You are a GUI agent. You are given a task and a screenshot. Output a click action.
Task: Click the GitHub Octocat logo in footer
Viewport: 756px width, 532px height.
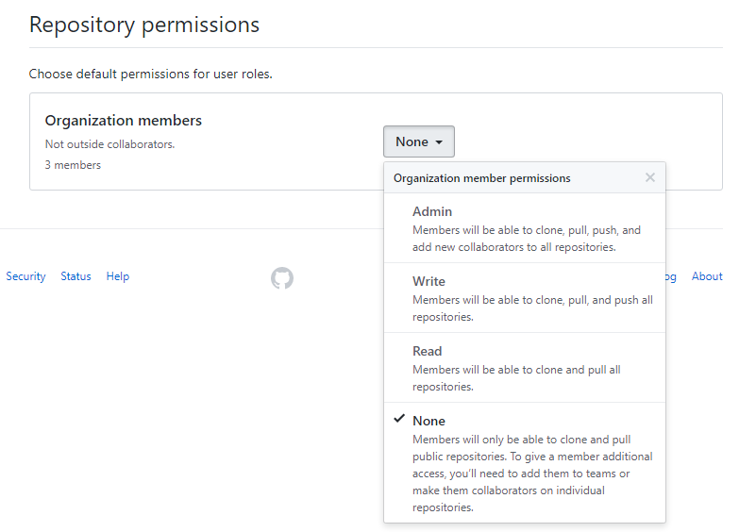coord(282,277)
